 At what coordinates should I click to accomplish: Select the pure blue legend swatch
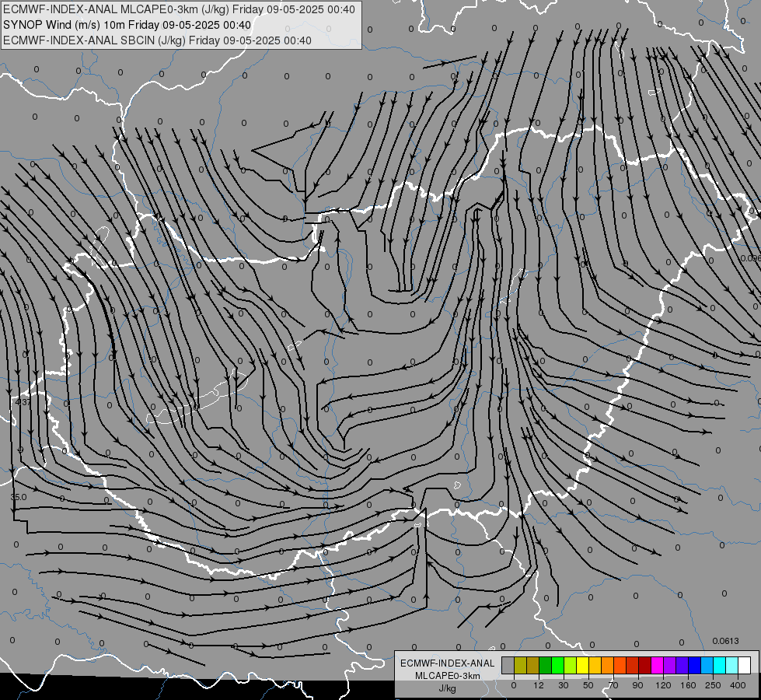tap(694, 665)
